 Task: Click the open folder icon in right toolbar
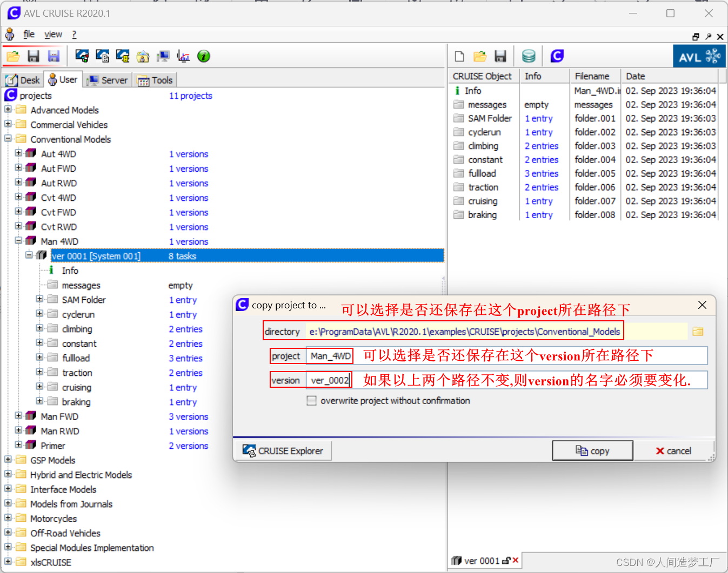click(x=480, y=56)
